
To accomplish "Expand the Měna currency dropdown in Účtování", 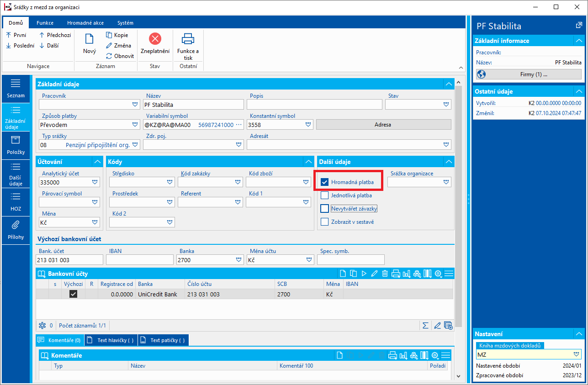I will 95,222.
